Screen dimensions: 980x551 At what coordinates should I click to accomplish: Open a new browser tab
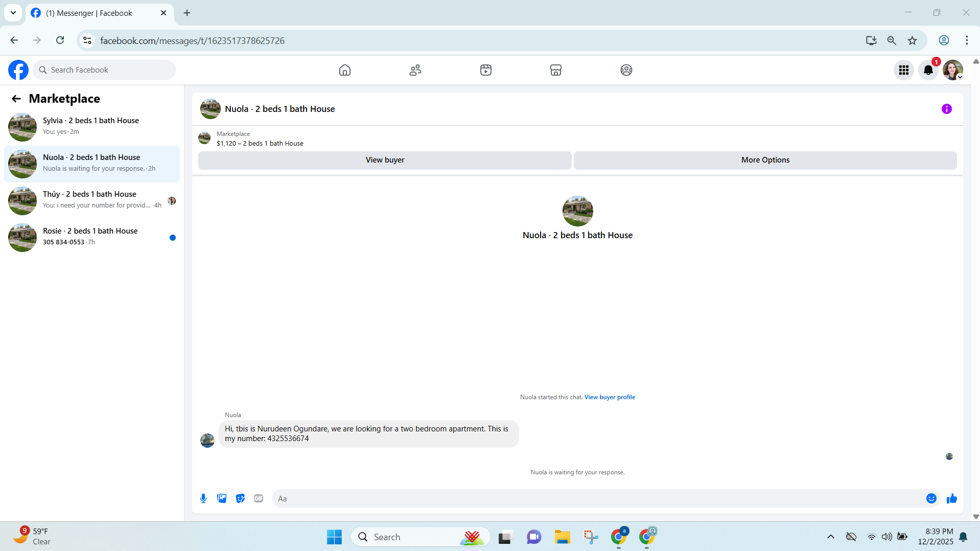point(187,13)
